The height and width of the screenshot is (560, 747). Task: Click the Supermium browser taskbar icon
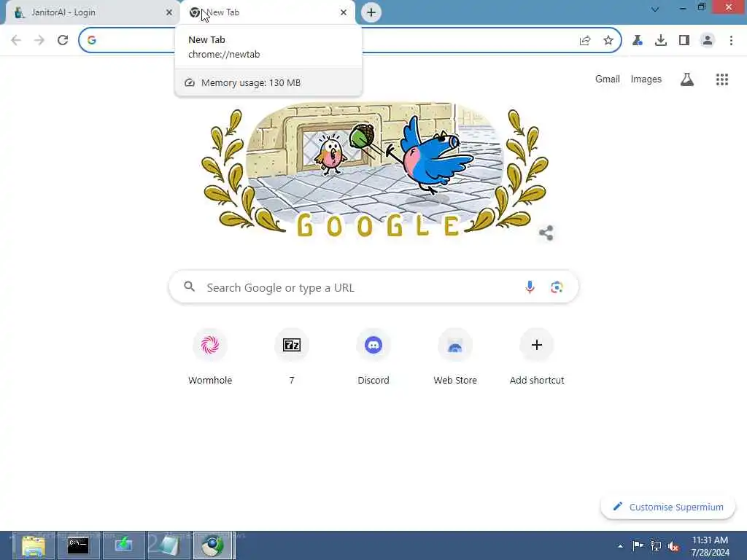(214, 545)
